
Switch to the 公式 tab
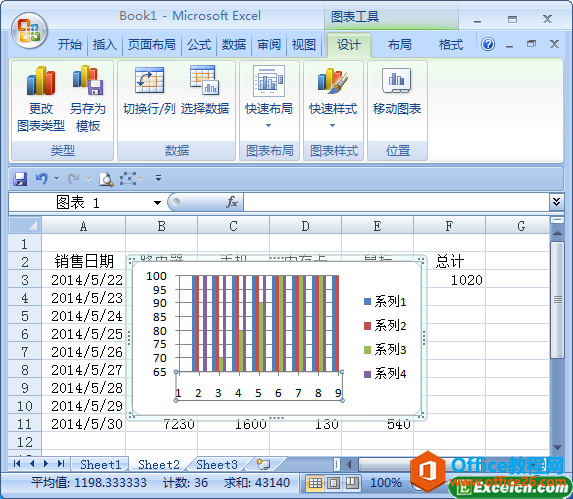click(x=199, y=45)
